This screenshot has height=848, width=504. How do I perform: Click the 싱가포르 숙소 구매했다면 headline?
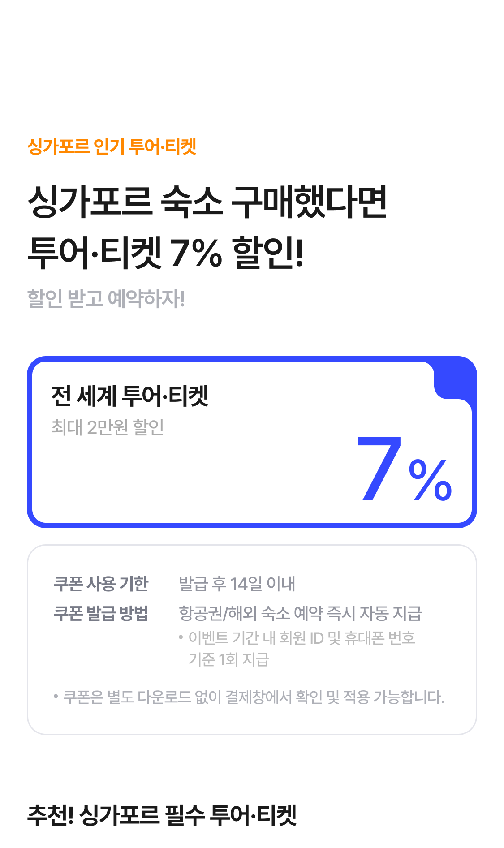coord(207,202)
